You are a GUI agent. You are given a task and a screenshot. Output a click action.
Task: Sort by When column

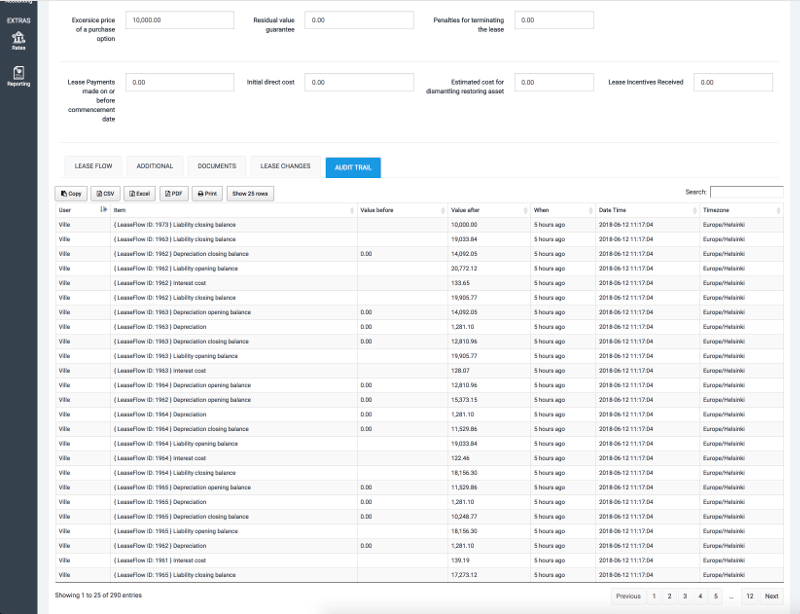[x=563, y=210]
